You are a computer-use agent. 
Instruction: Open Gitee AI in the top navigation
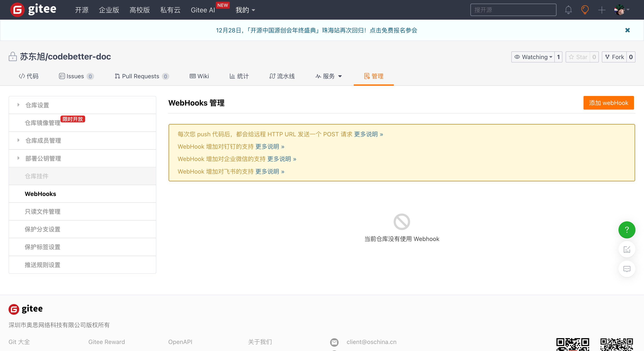(x=203, y=10)
